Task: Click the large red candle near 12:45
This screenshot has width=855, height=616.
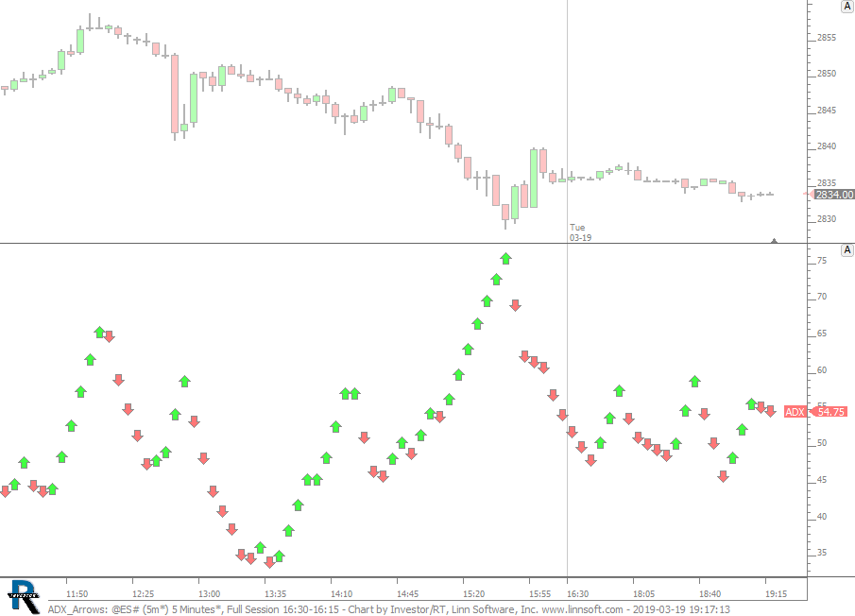Action: tap(175, 93)
